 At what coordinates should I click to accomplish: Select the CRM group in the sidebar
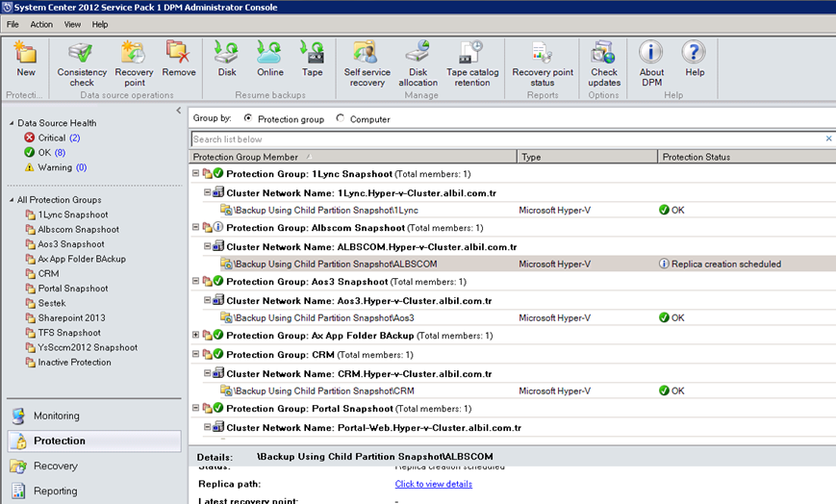tap(42, 273)
